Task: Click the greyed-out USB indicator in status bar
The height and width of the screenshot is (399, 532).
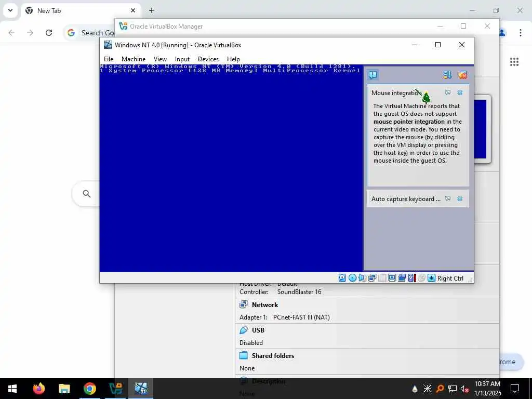Action: pos(382,278)
